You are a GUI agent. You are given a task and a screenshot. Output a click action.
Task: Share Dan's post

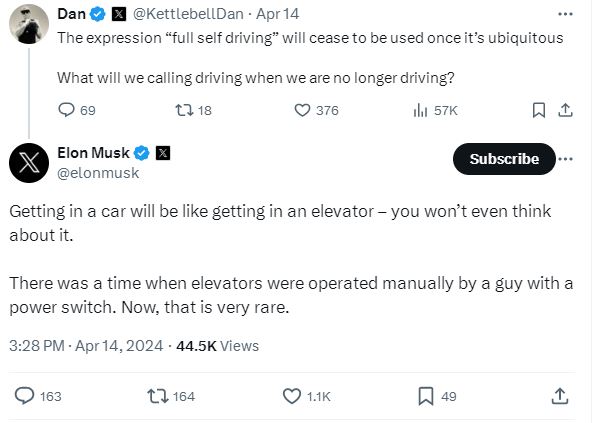(x=565, y=110)
